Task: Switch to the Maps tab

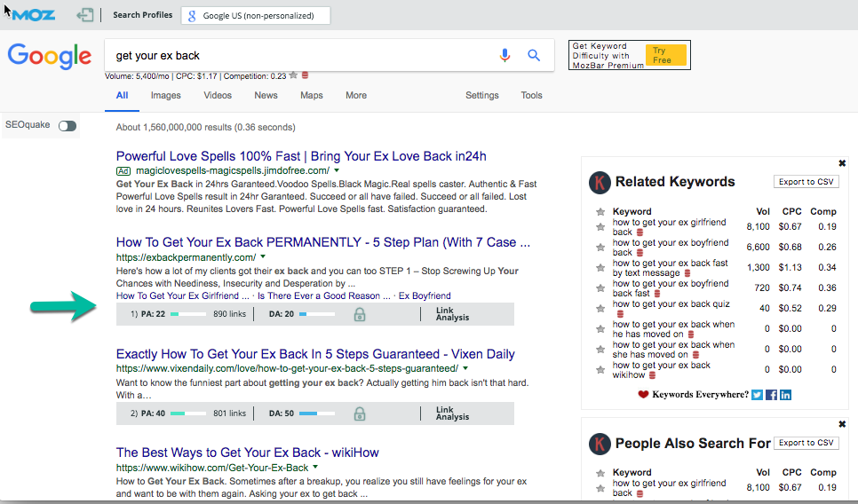Action: [312, 95]
